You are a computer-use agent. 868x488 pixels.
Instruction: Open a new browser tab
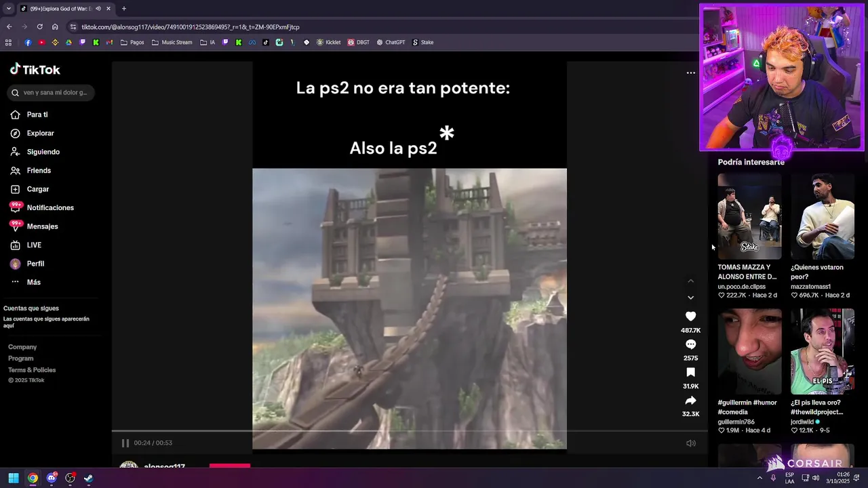point(123,9)
